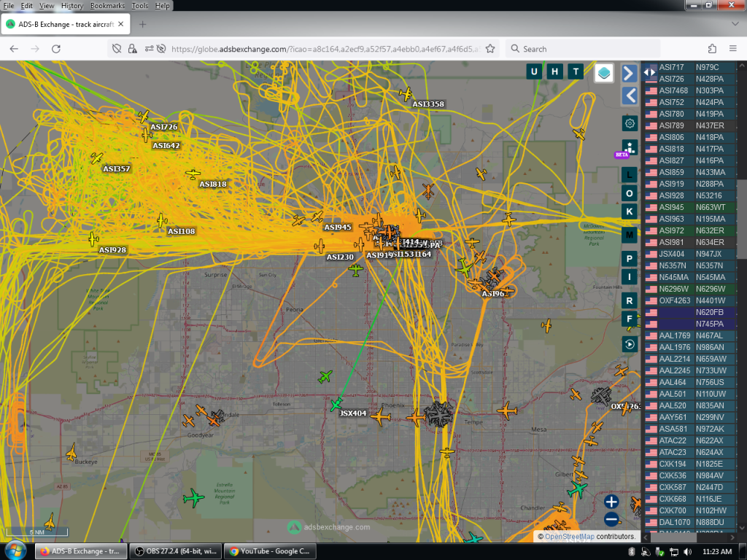Select aircraft ASI726 on the map
The height and width of the screenshot is (560, 747).
point(143,116)
